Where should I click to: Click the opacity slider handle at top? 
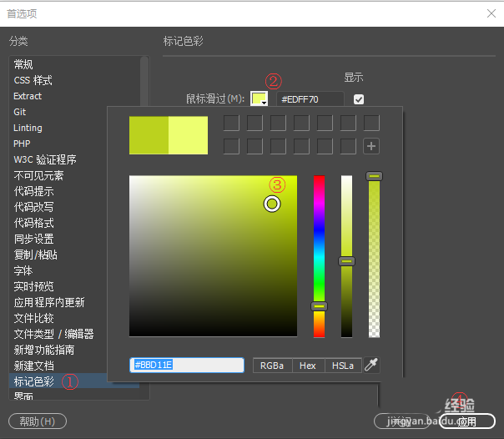[374, 176]
